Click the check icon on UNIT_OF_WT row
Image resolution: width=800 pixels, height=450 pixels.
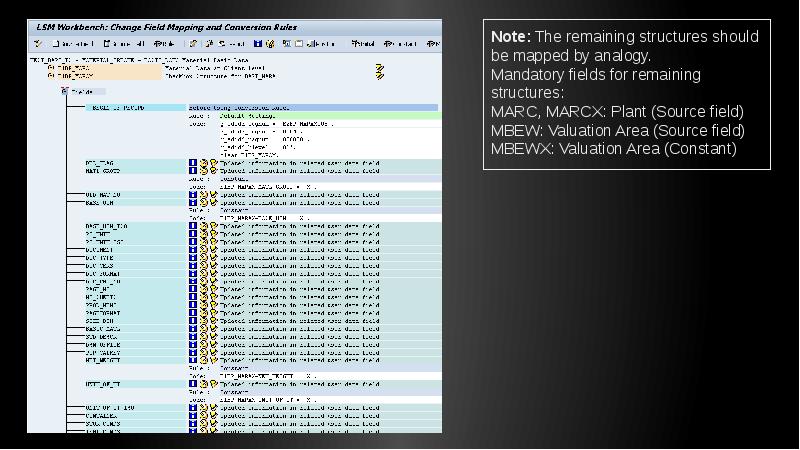[x=212, y=383]
